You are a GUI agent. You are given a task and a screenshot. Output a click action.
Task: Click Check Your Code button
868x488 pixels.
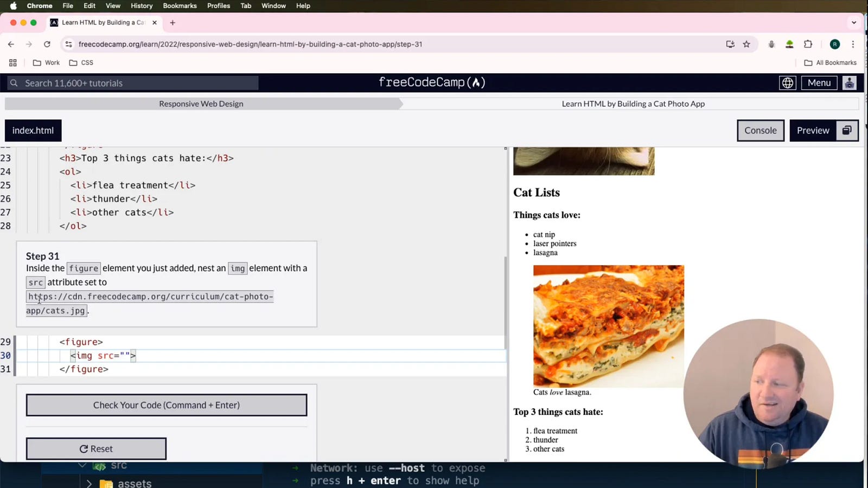click(x=167, y=405)
